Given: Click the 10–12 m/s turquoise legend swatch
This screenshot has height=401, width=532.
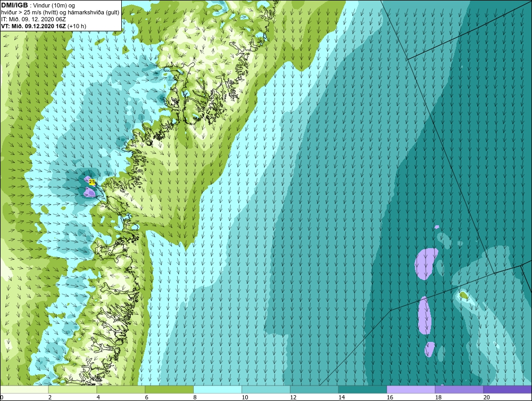Looking at the screenshot, I should point(266,389).
